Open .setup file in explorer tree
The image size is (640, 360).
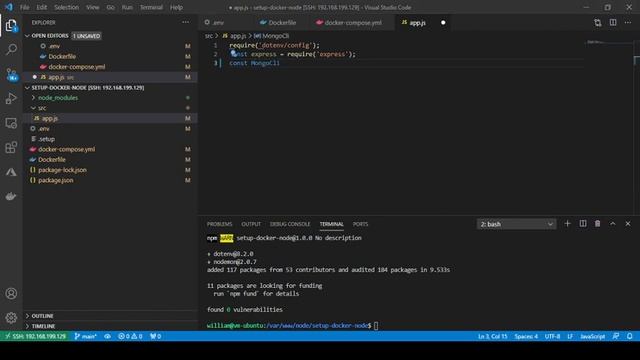click(x=110, y=139)
